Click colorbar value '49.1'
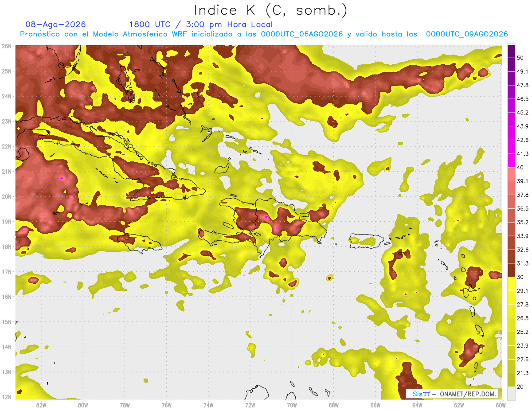Screen dimensions: 532x411 [522, 71]
